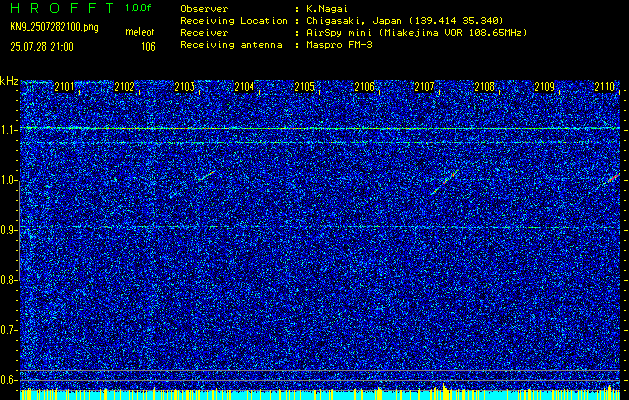The image size is (629, 400).
Task: Pick the 2106 time marker
Action: point(365,87)
